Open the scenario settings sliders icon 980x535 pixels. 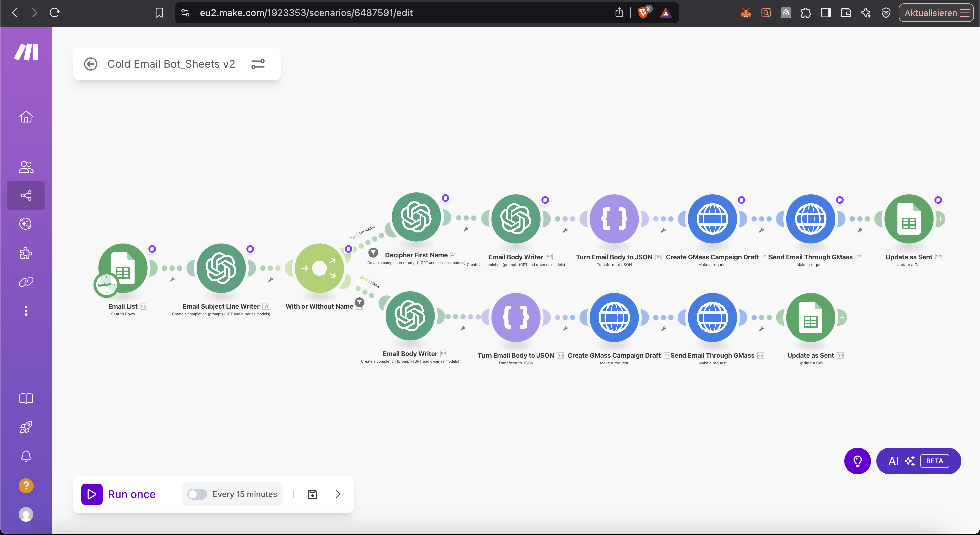coord(258,64)
